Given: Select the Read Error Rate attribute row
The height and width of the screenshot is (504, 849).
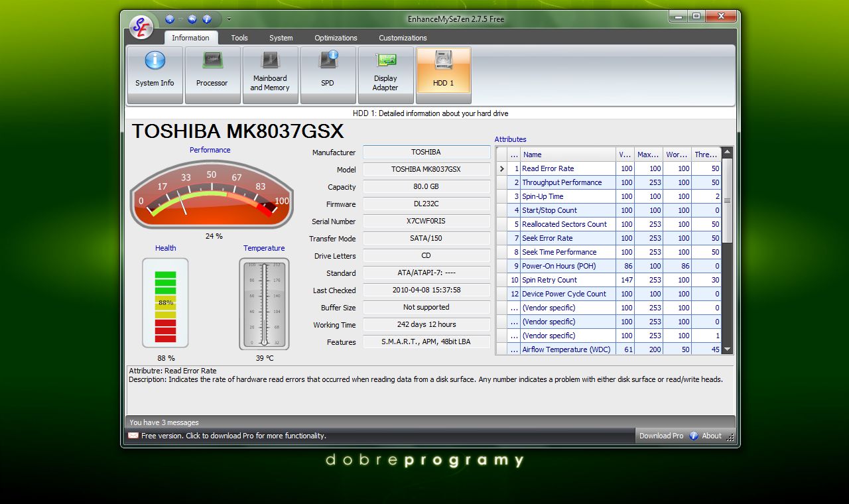Looking at the screenshot, I should tap(608, 168).
